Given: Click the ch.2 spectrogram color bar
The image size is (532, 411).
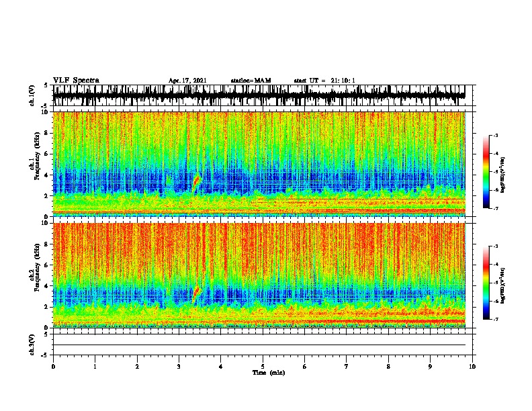Looking at the screenshot, I should point(486,283).
